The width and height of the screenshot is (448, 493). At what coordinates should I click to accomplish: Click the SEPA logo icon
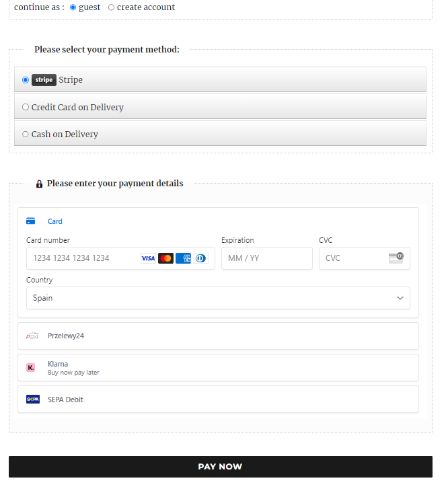coord(33,400)
